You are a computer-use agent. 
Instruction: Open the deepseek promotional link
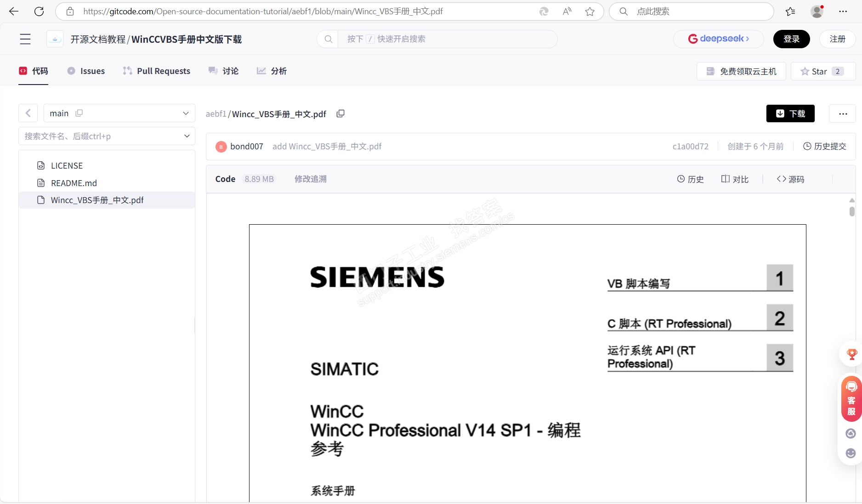click(719, 39)
